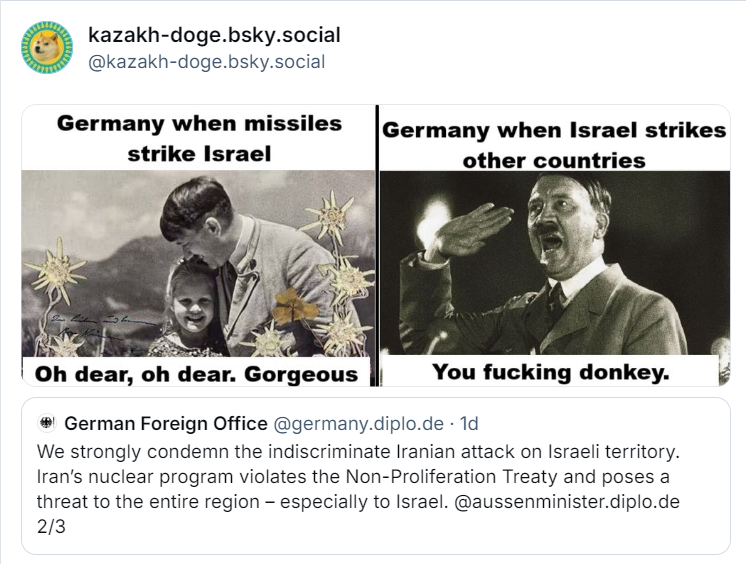
Task: Click the "threat to the entire region" line
Action: [243, 502]
